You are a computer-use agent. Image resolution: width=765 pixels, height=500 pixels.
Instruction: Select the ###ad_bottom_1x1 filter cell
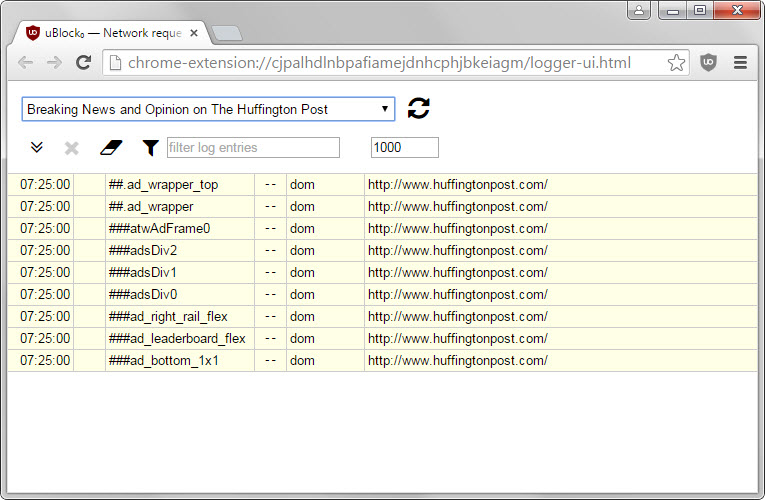[180, 360]
